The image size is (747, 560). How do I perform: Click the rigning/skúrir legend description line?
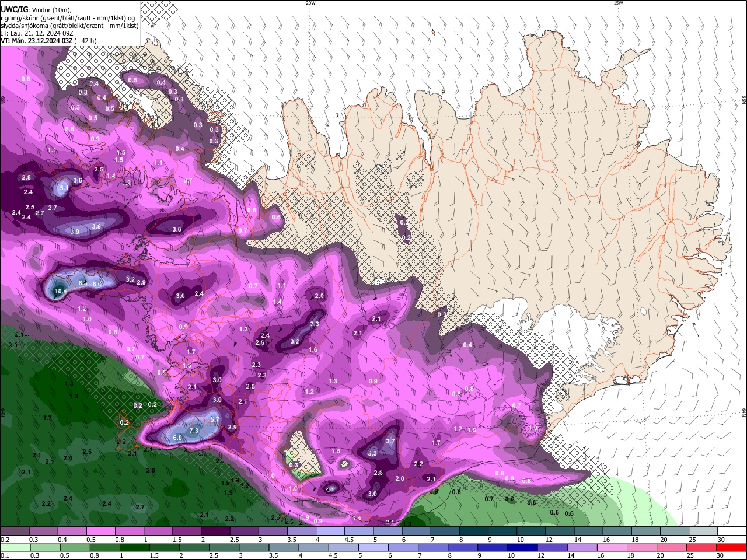coord(68,17)
